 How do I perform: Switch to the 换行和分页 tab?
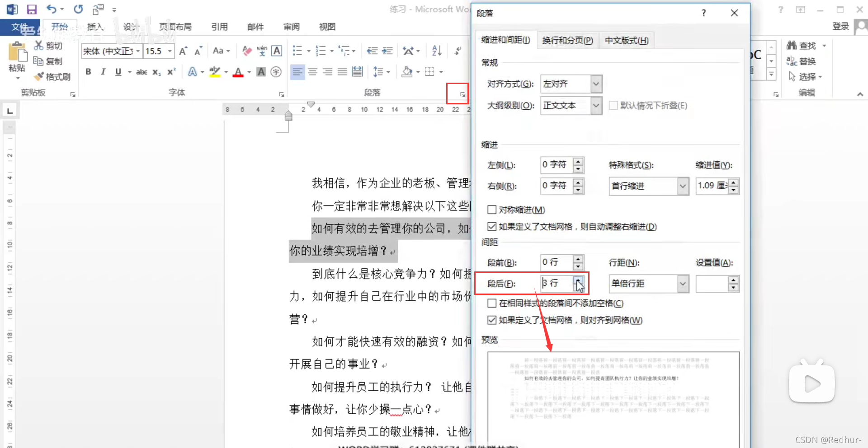[567, 40]
